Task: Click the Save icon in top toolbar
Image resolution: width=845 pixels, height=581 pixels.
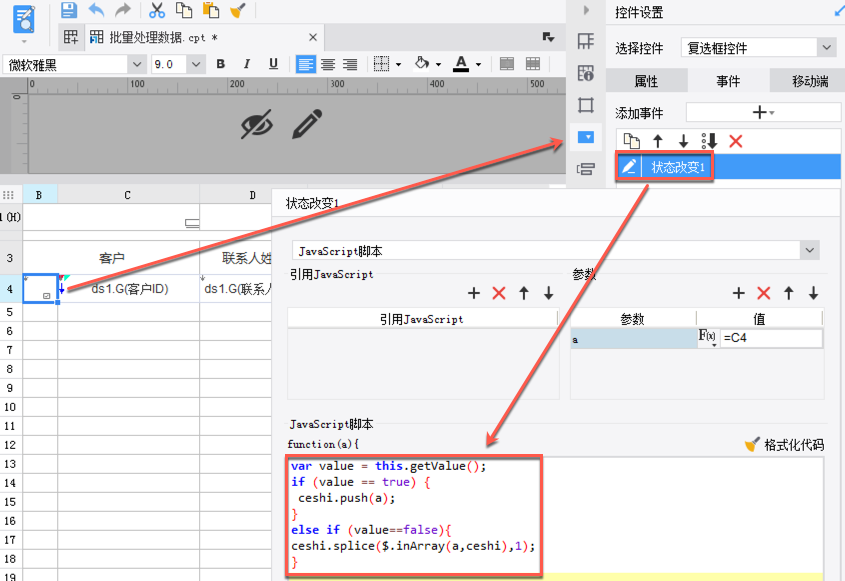Action: (69, 10)
